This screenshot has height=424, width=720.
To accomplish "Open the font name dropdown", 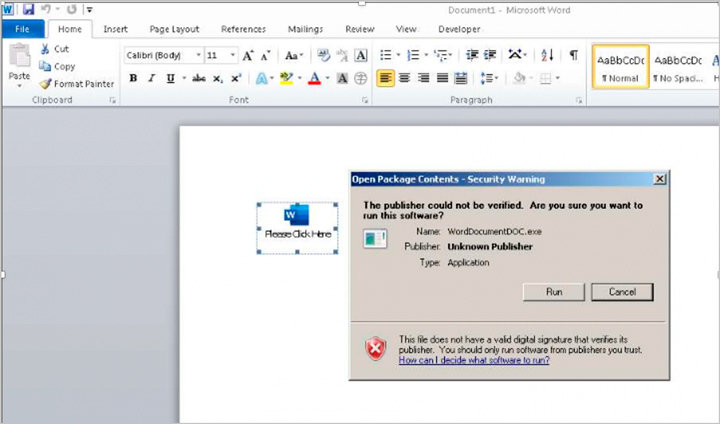I will pos(198,56).
